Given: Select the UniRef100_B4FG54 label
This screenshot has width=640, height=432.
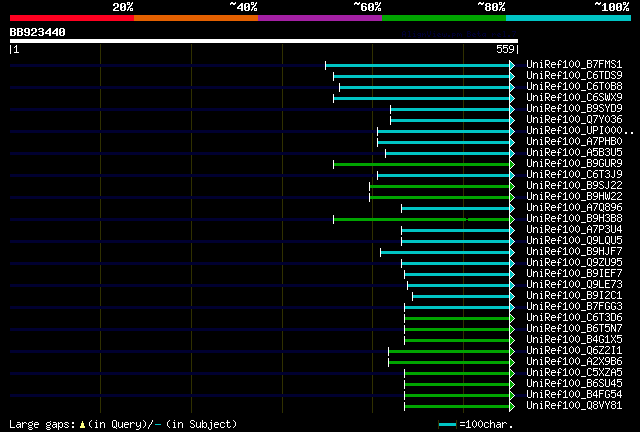Looking at the screenshot, I should click(x=574, y=395).
